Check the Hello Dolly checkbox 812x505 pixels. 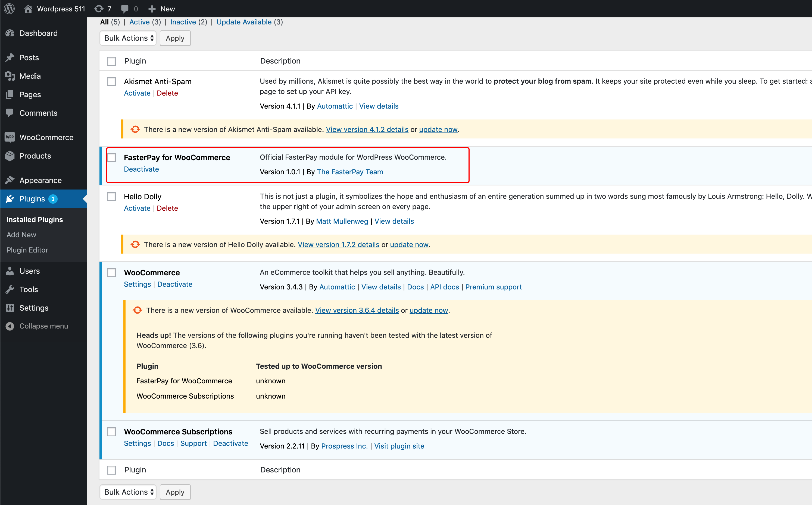coord(111,196)
